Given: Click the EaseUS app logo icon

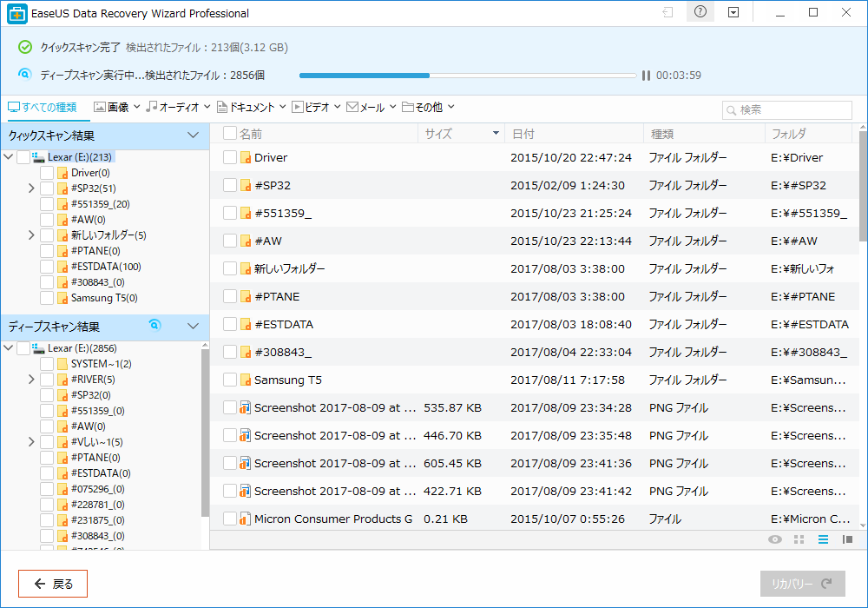Looking at the screenshot, I should (17, 14).
